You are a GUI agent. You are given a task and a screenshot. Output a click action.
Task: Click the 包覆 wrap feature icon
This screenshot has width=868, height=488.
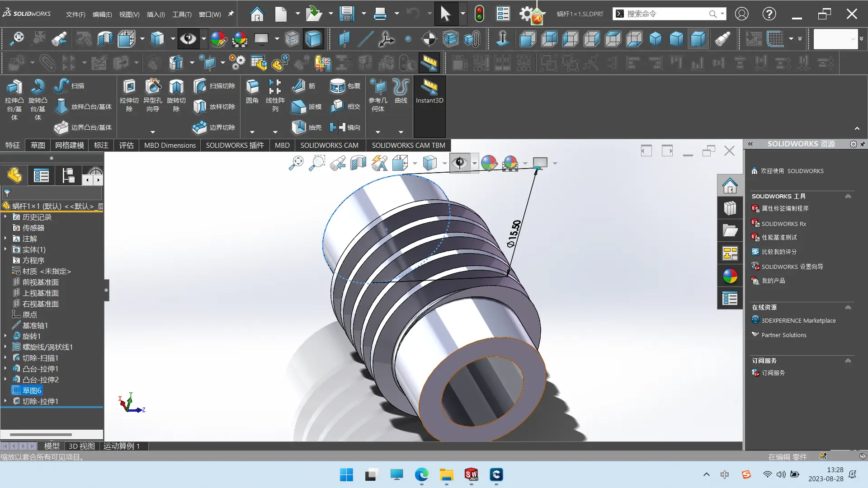pos(337,86)
